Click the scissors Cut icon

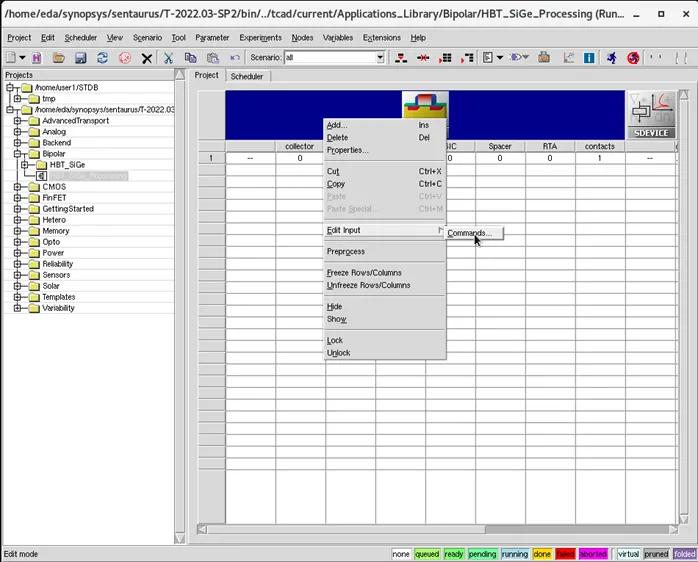168,57
